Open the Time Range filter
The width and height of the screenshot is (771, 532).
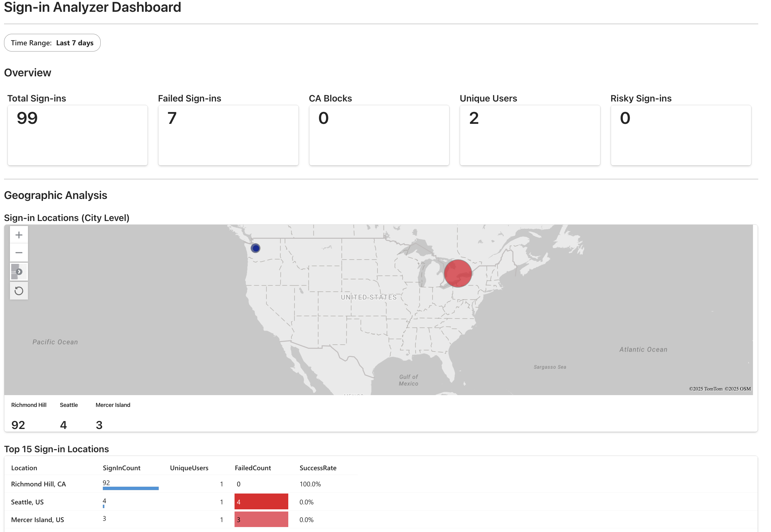52,43
